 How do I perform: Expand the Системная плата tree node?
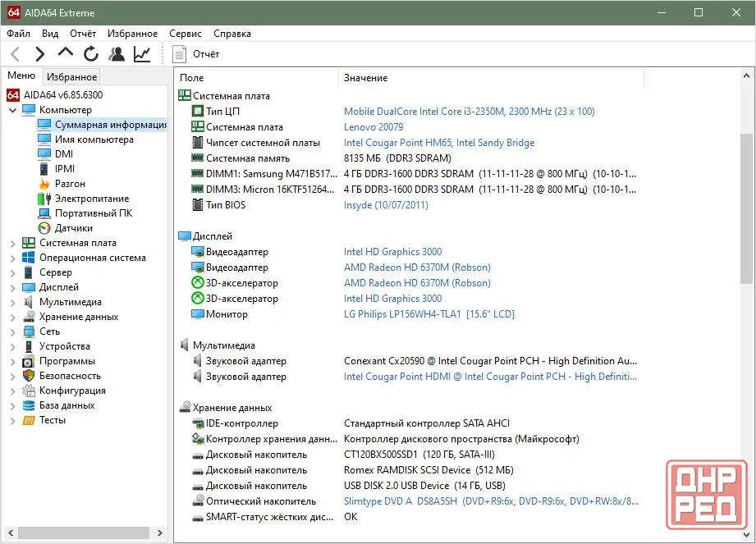pos(12,244)
